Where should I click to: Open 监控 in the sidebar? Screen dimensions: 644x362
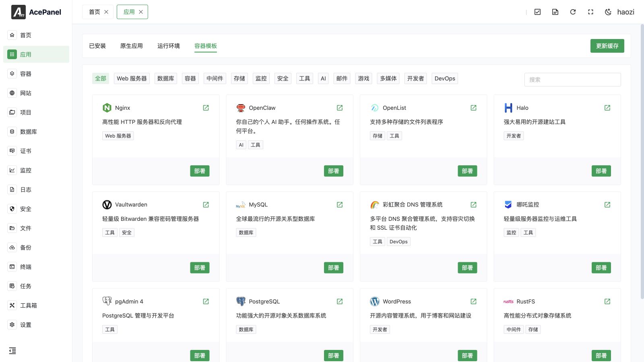tap(36, 170)
